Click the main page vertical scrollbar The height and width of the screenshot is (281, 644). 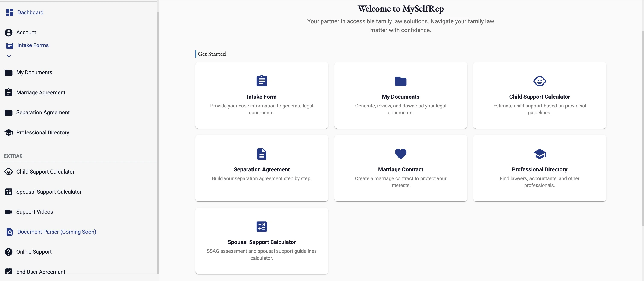tap(643, 128)
